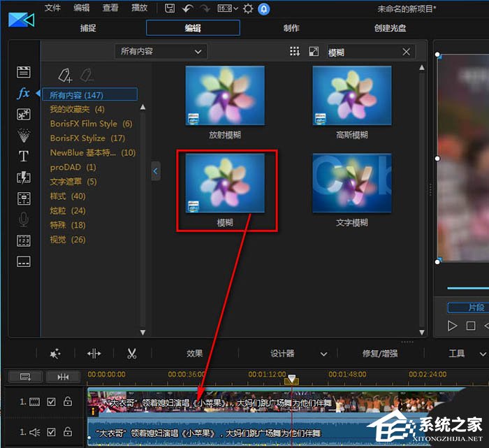Expand the 设计器 dropdown arrow
The height and width of the screenshot is (448, 489).
point(323,354)
